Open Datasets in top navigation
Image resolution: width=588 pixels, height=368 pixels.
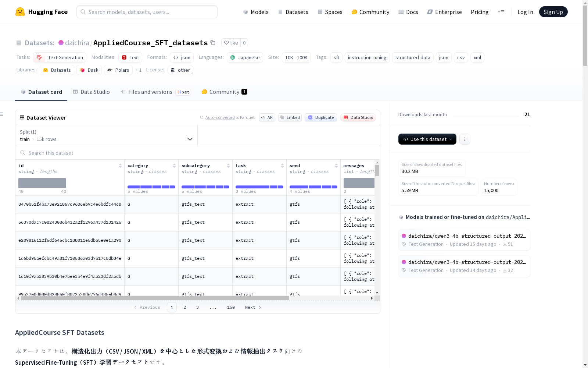coord(293,12)
